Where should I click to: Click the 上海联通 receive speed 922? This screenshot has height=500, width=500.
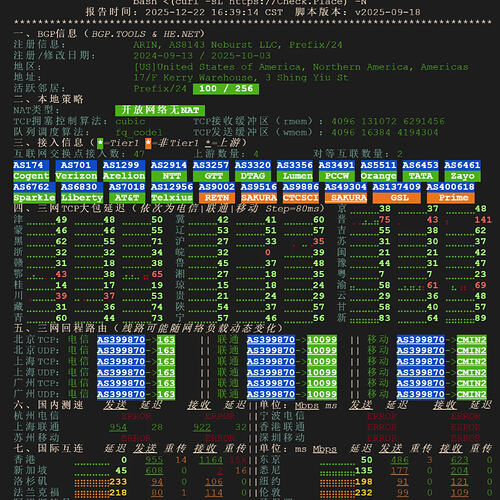(x=202, y=428)
